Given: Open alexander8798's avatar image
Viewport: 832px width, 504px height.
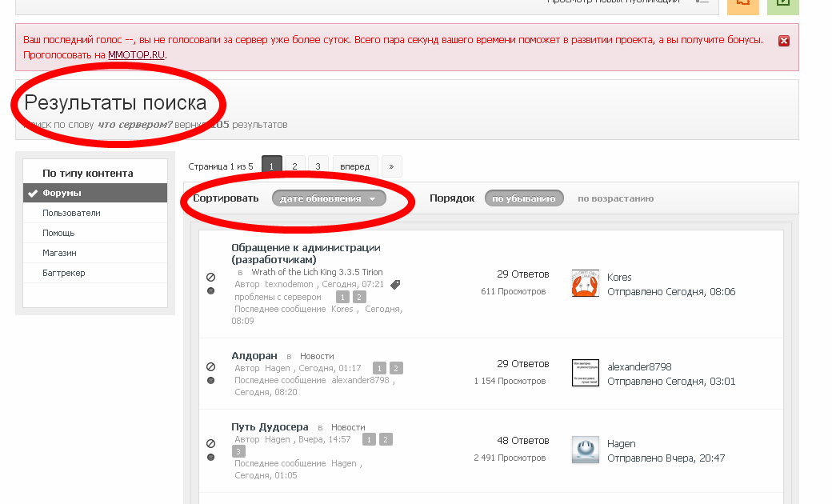Looking at the screenshot, I should (586, 373).
